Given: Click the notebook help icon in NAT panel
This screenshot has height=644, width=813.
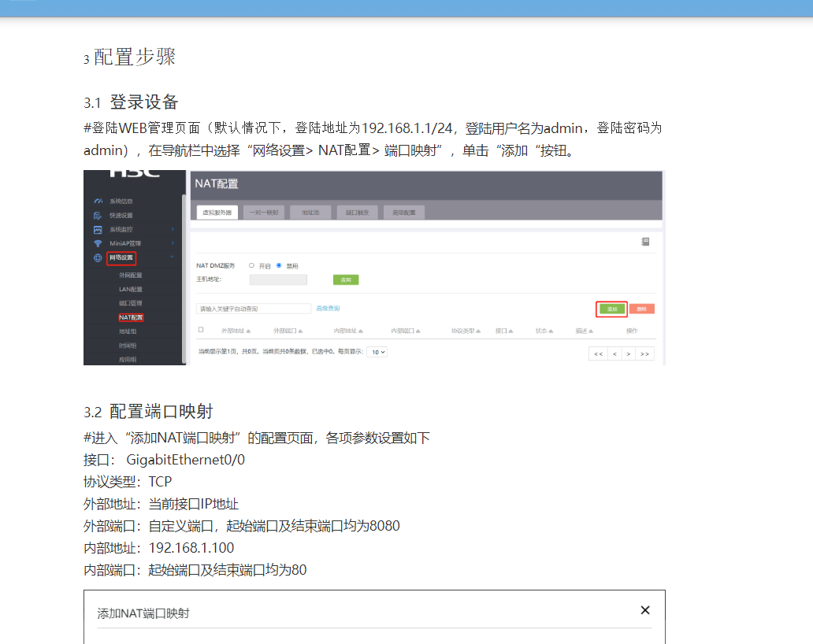Looking at the screenshot, I should tap(645, 242).
